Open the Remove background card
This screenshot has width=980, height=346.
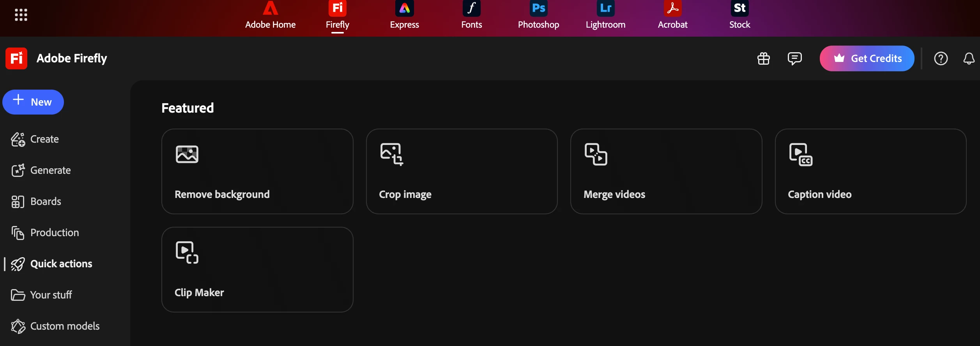coord(257,171)
